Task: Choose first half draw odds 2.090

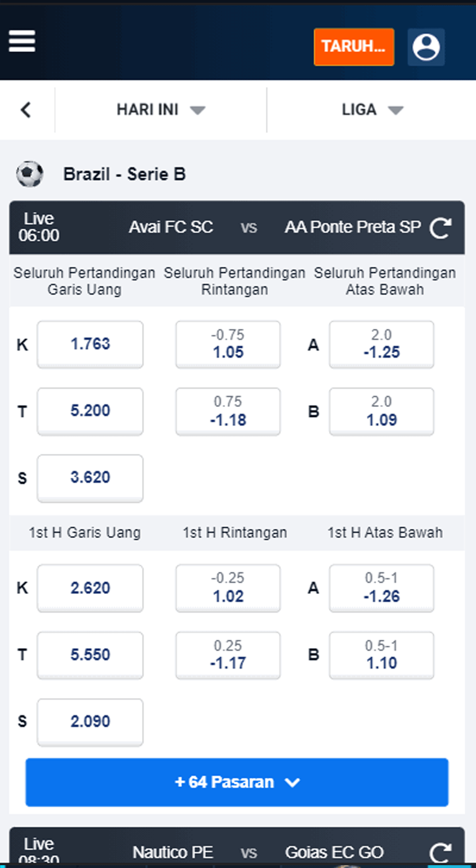Action: [x=90, y=721]
